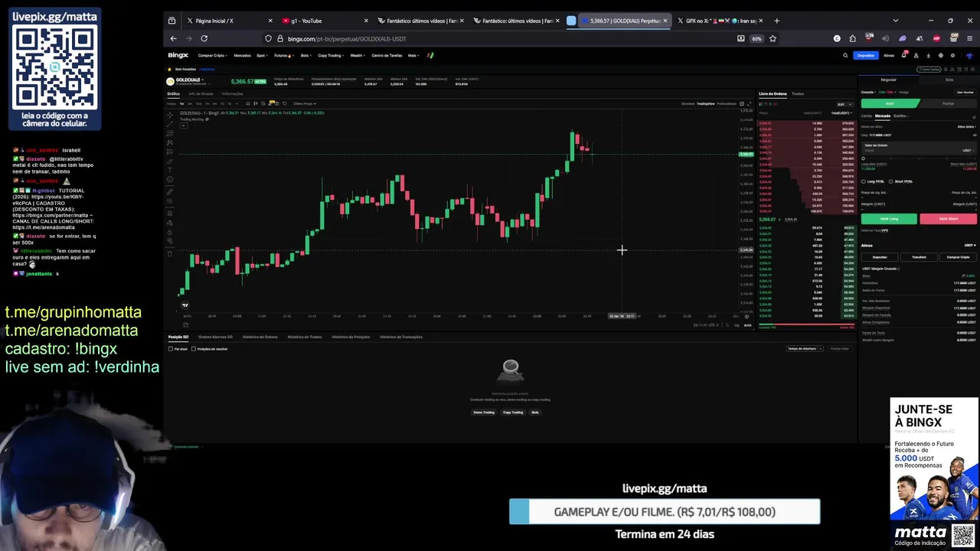Switch to the Info da Moeda tab

pos(201,93)
